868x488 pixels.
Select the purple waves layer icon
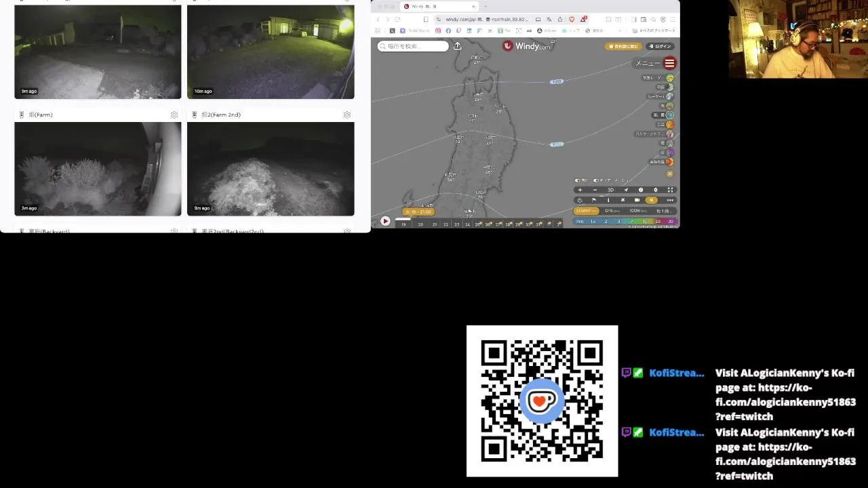pos(669,152)
